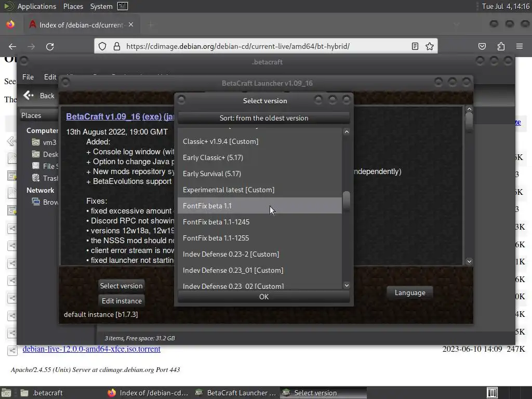Click the version list scrollbar thumb
Image resolution: width=532 pixels, height=399 pixels.
tap(347, 201)
